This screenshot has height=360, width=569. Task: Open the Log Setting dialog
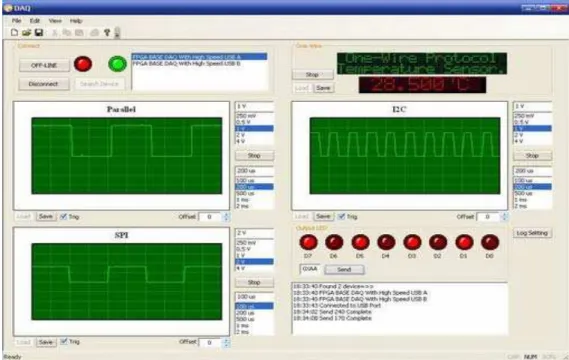(532, 233)
